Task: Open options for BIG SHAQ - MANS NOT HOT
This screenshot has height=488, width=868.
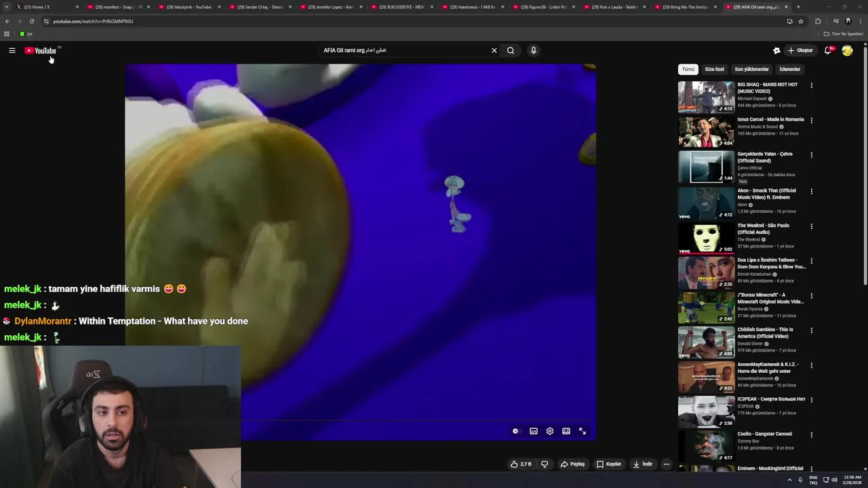Action: click(x=811, y=85)
